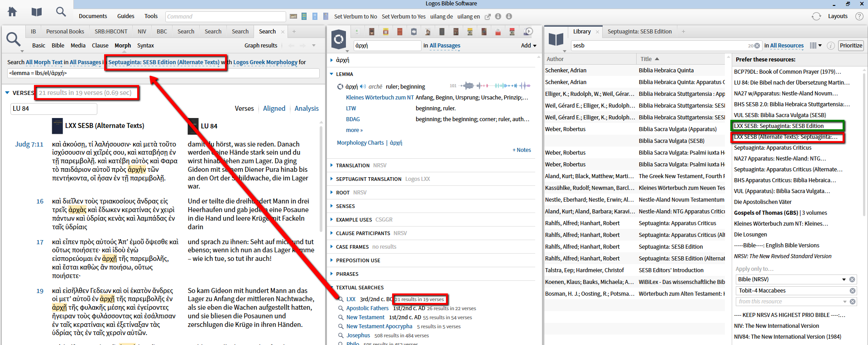868x345 pixels.
Task: Clear the sesb library filter text
Action: pyautogui.click(x=757, y=46)
